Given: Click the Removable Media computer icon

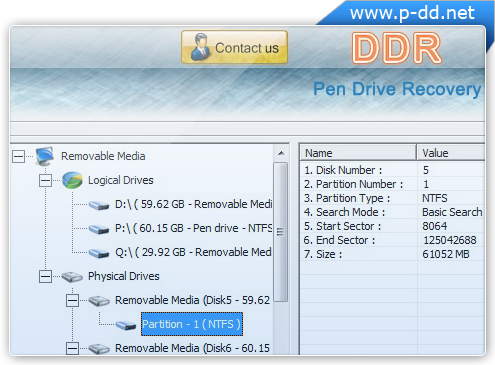Looking at the screenshot, I should (x=45, y=156).
